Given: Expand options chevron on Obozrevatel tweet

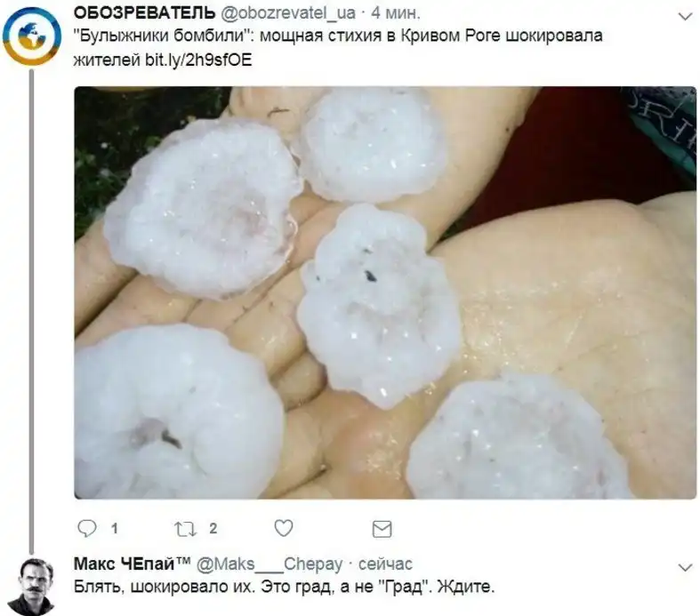Looking at the screenshot, I should pyautogui.click(x=685, y=17).
